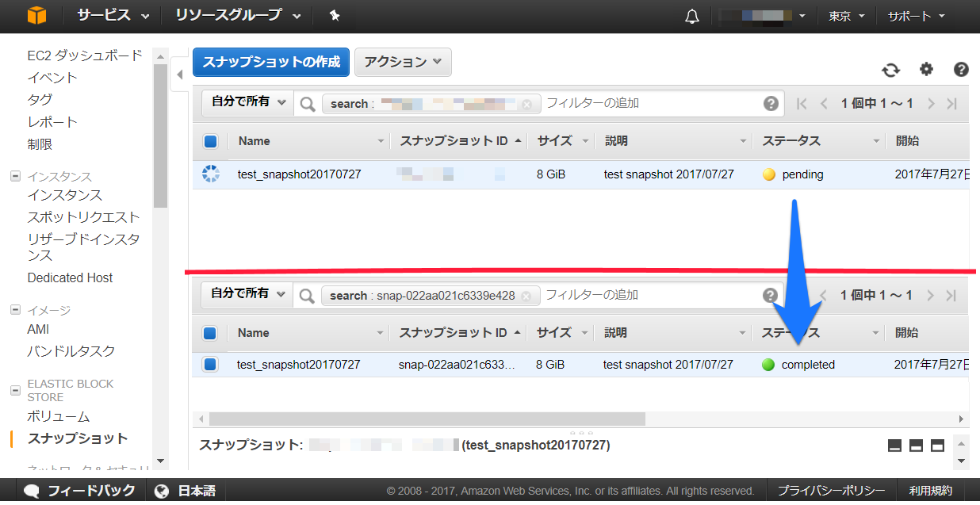Viewport: 980px width, 505px height.
Task: Open upper 自分で所有 filter dropdown
Action: click(247, 101)
